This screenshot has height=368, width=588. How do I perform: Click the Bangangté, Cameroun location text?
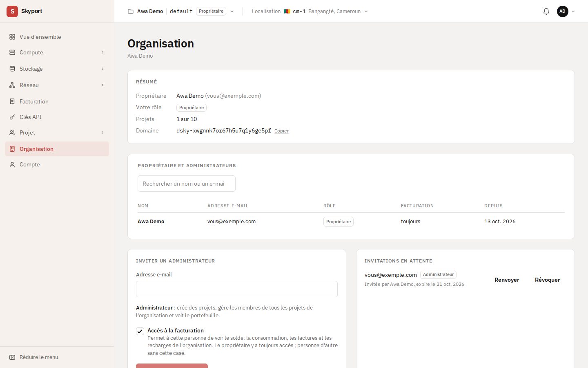(x=334, y=11)
